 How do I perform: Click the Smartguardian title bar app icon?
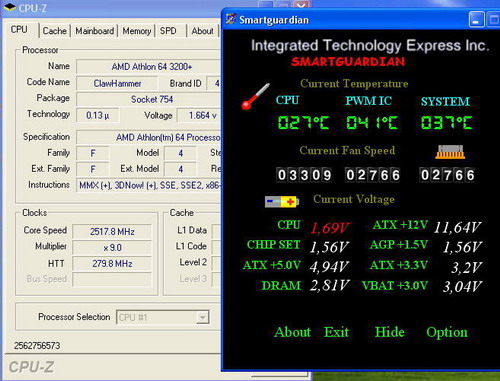[x=230, y=19]
